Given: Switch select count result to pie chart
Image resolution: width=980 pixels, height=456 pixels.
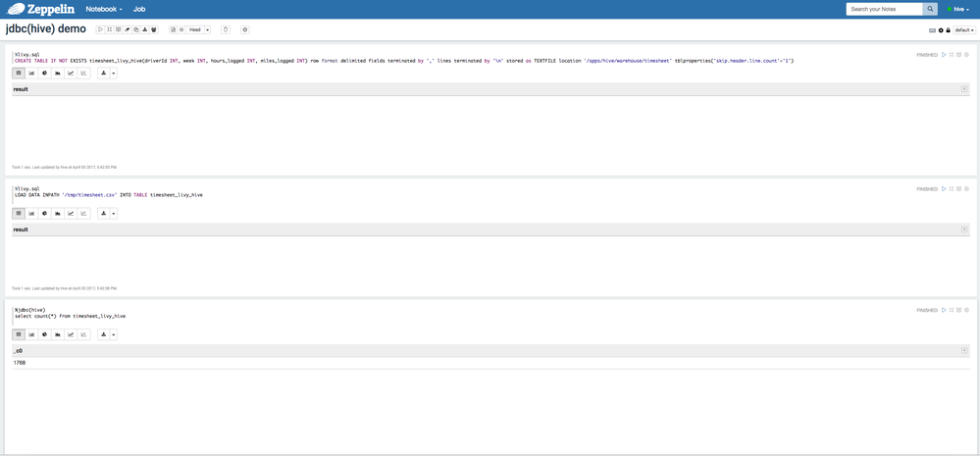Looking at the screenshot, I should [x=45, y=334].
